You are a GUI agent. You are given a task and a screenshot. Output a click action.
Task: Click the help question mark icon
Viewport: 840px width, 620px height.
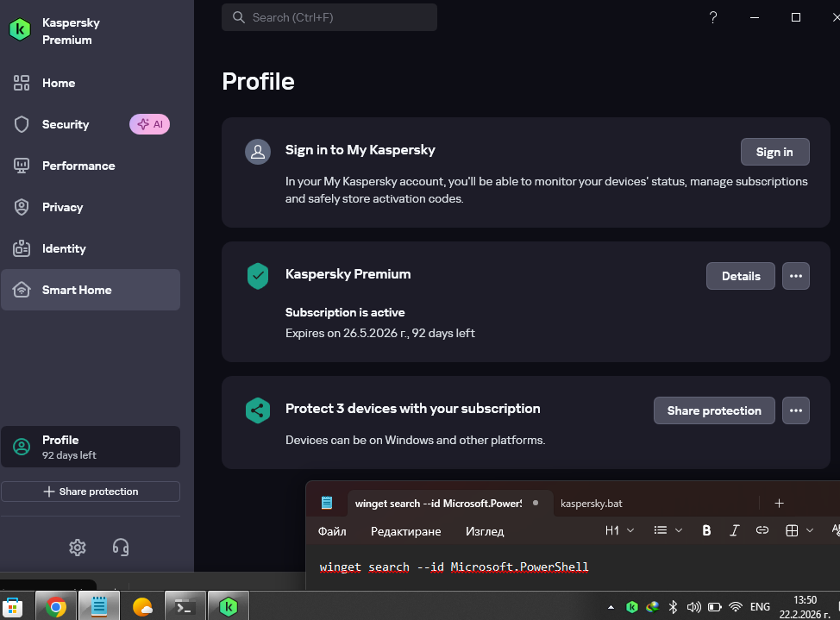coord(712,17)
